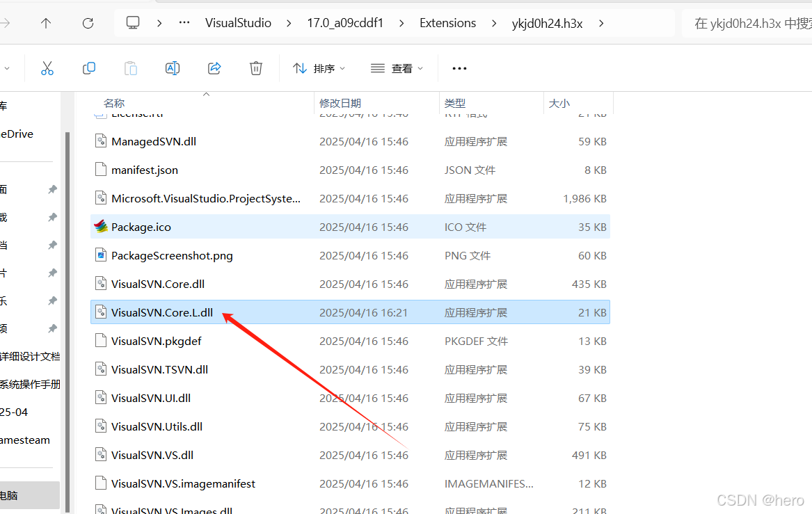
Task: Click the ManagedSVN.dll file icon
Action: tap(101, 141)
